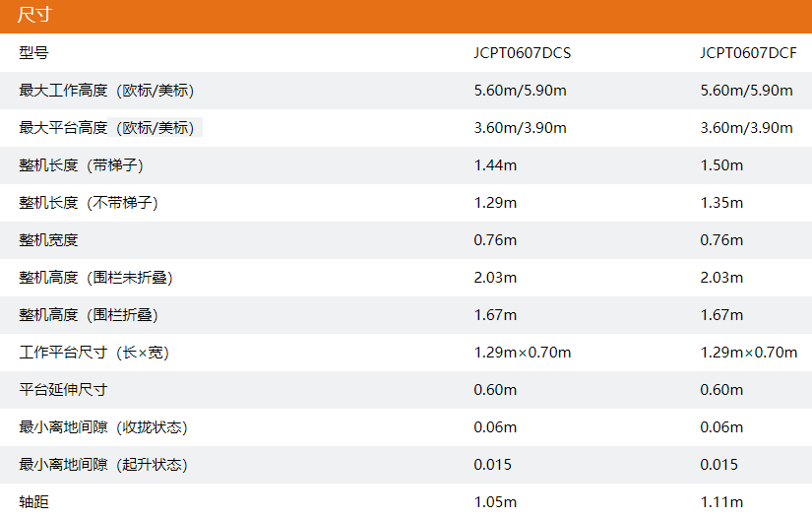
Task: Click 1.29m in 整机长度（不带梯子） row
Action: 495,203
